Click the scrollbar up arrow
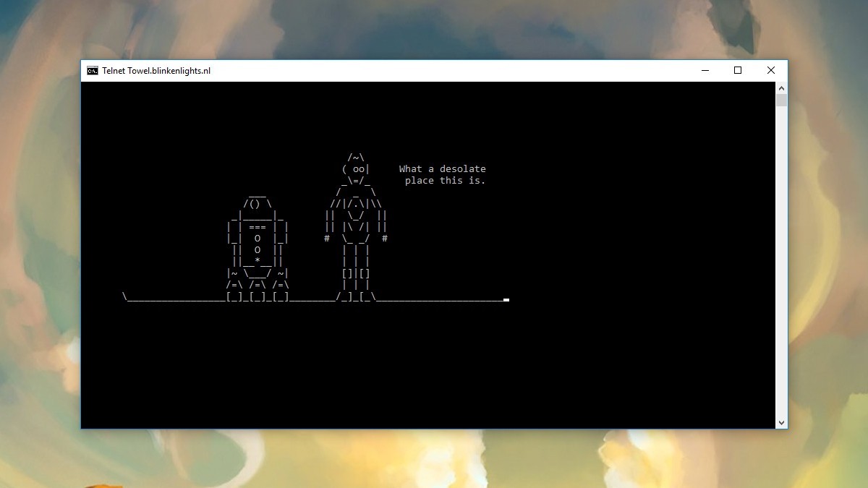 [781, 87]
